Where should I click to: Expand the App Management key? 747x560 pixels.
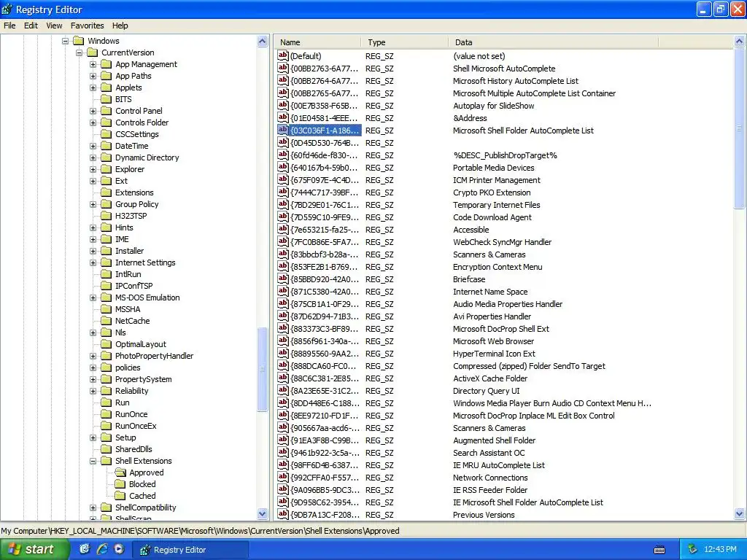coord(93,64)
